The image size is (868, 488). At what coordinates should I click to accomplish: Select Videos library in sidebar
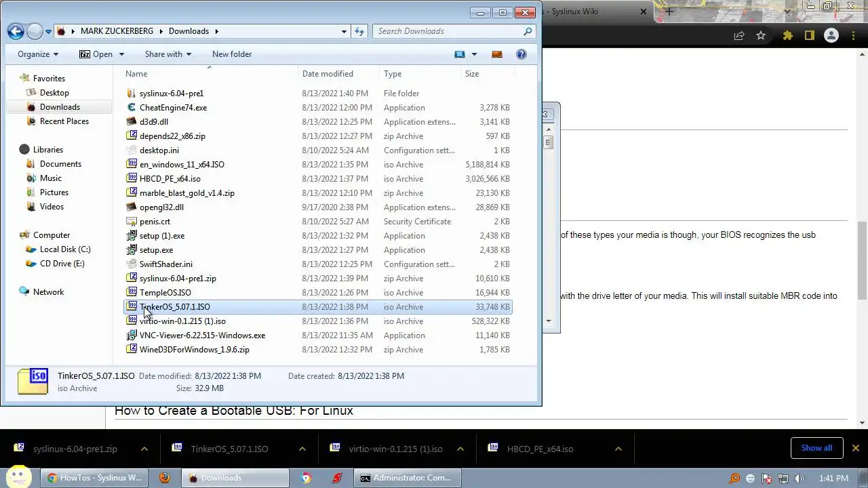[52, 207]
